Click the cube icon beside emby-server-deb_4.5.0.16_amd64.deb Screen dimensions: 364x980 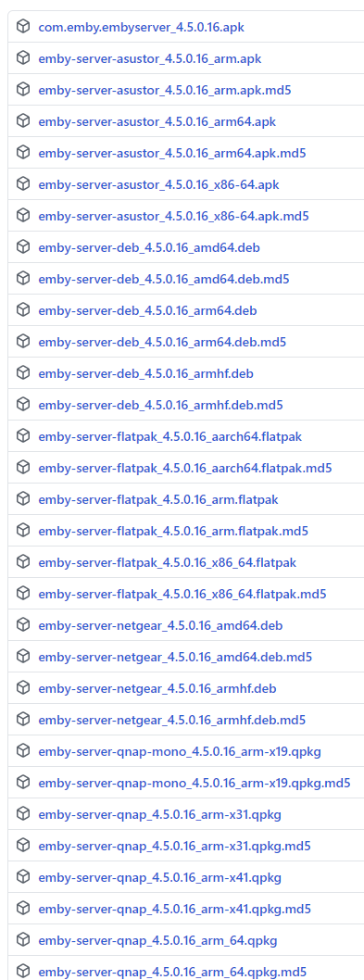tap(23, 247)
